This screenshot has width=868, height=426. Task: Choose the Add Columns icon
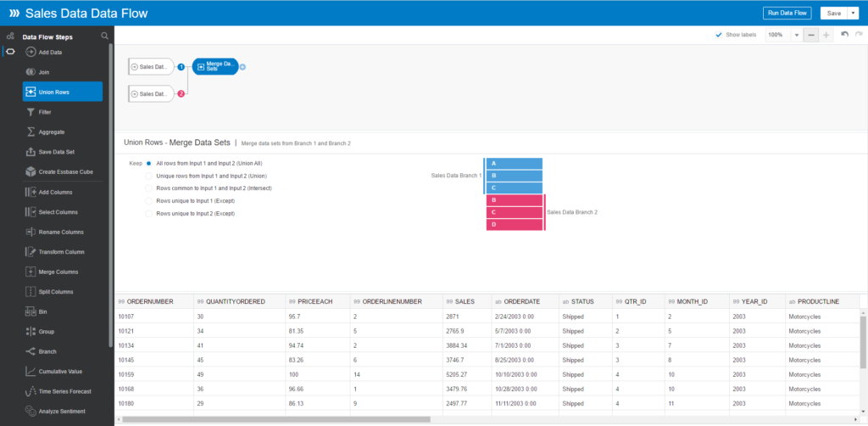click(x=31, y=192)
